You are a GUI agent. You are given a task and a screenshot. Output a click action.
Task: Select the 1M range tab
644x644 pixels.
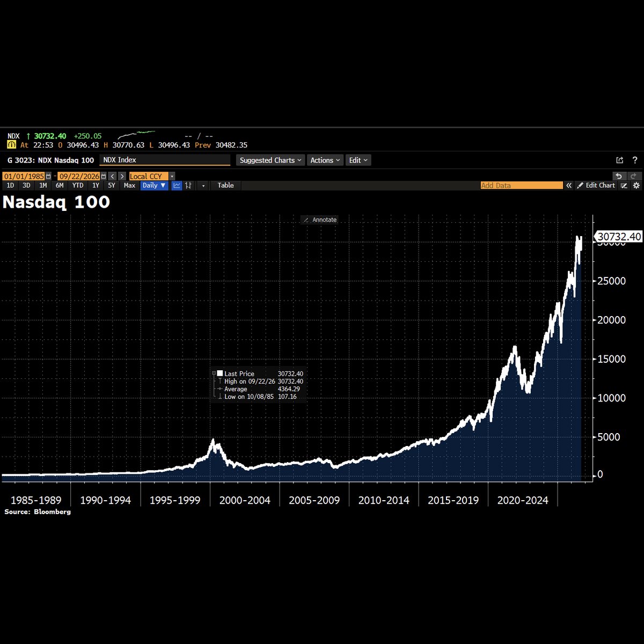tap(43, 185)
